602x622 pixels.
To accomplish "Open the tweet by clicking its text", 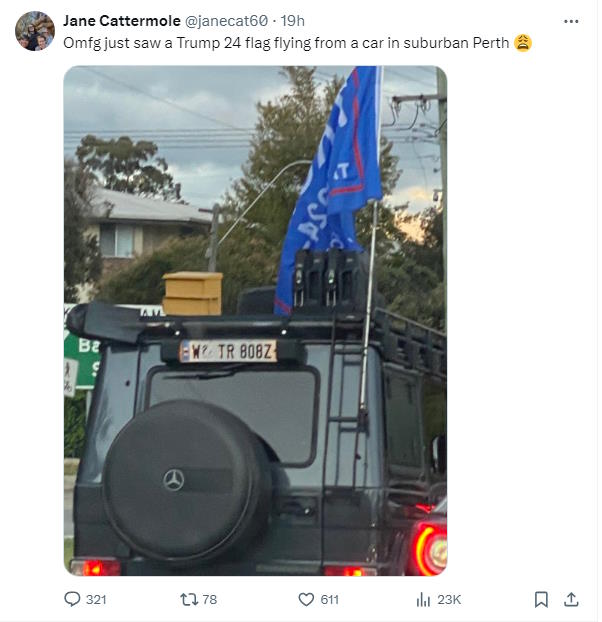I will coord(286,43).
